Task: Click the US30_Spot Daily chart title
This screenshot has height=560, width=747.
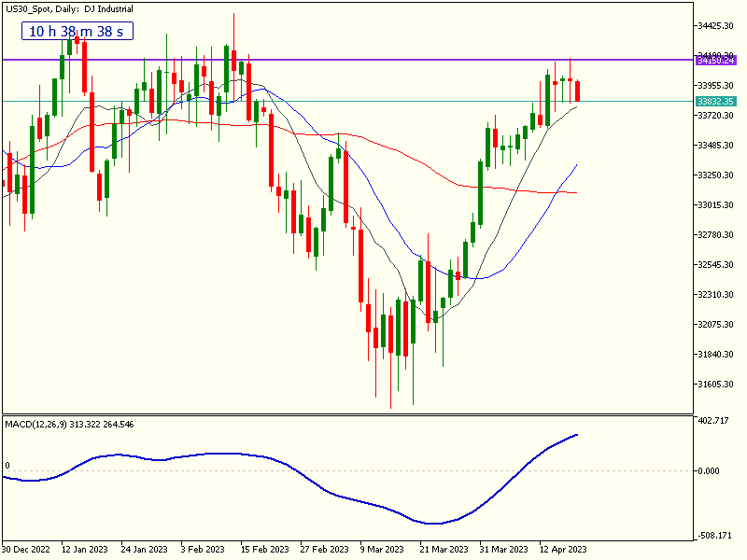Action: 68,9
